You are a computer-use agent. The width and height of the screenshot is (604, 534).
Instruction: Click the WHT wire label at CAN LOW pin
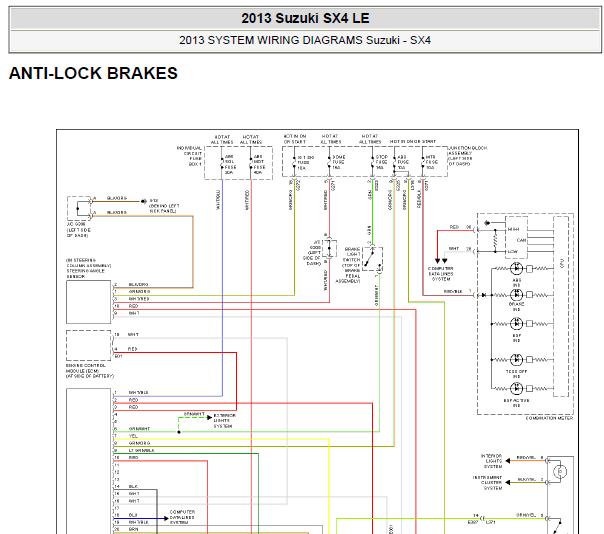(x=454, y=249)
